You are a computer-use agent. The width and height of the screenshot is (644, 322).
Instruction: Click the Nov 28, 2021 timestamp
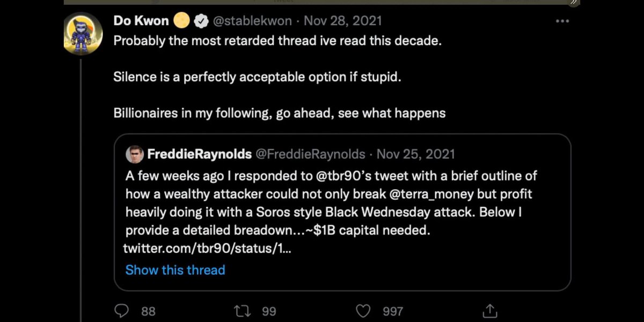click(343, 21)
